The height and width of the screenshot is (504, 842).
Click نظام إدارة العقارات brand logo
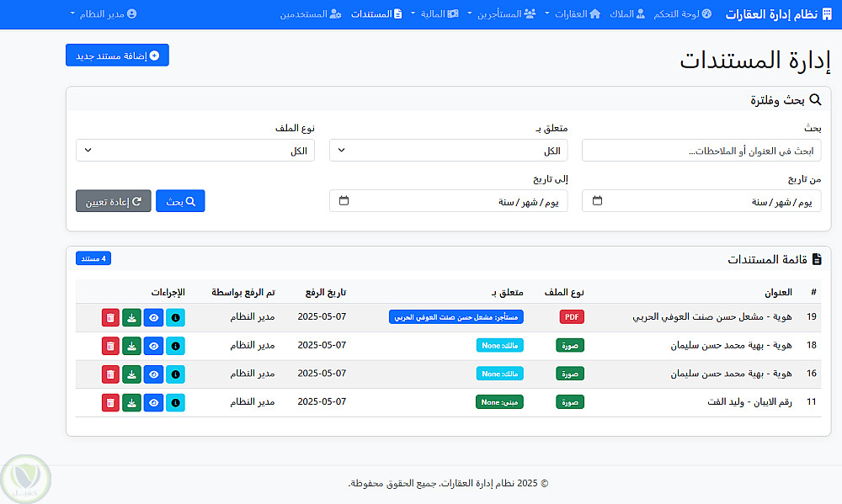(x=779, y=14)
